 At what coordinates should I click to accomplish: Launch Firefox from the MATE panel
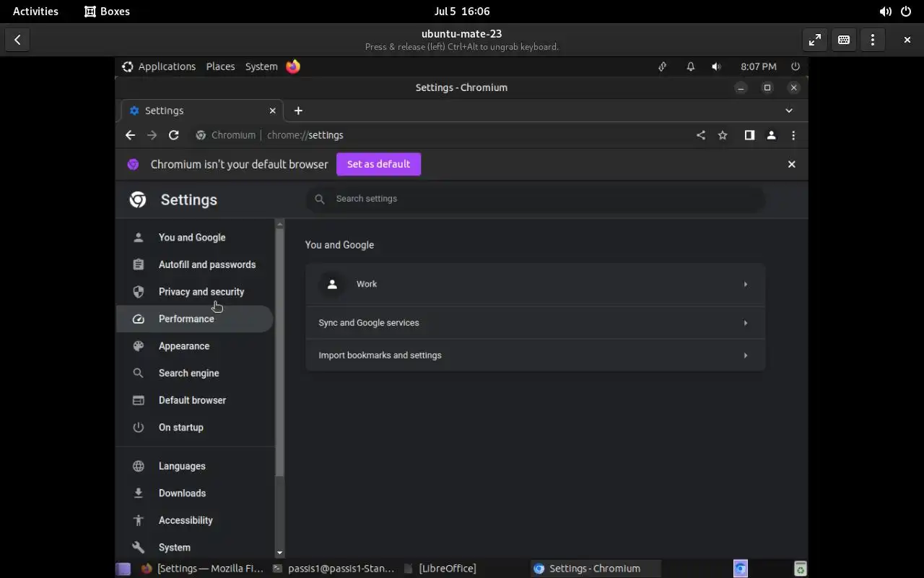coord(293,66)
